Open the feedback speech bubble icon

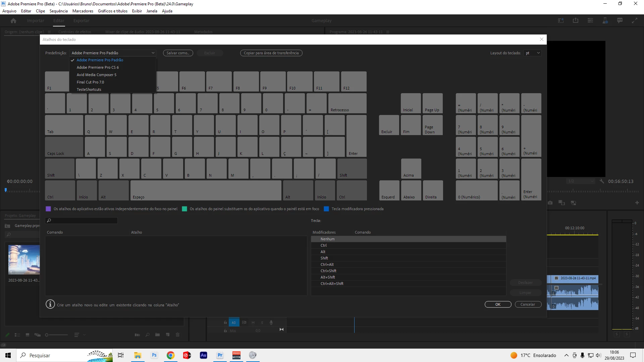620,21
